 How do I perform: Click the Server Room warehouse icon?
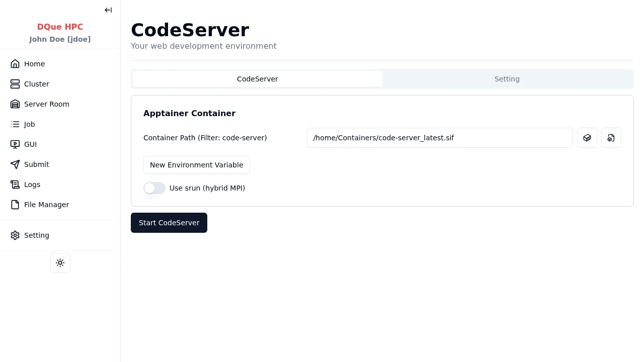(x=15, y=104)
